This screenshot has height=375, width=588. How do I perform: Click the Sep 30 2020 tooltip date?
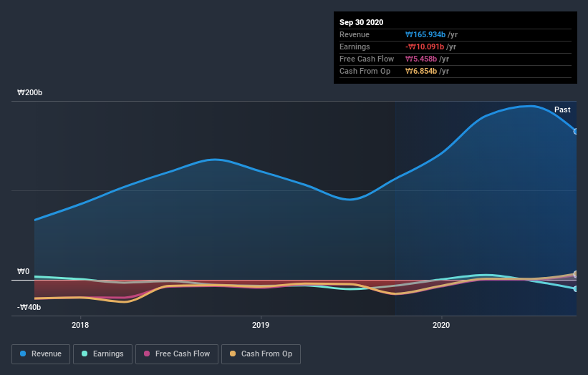coord(362,22)
